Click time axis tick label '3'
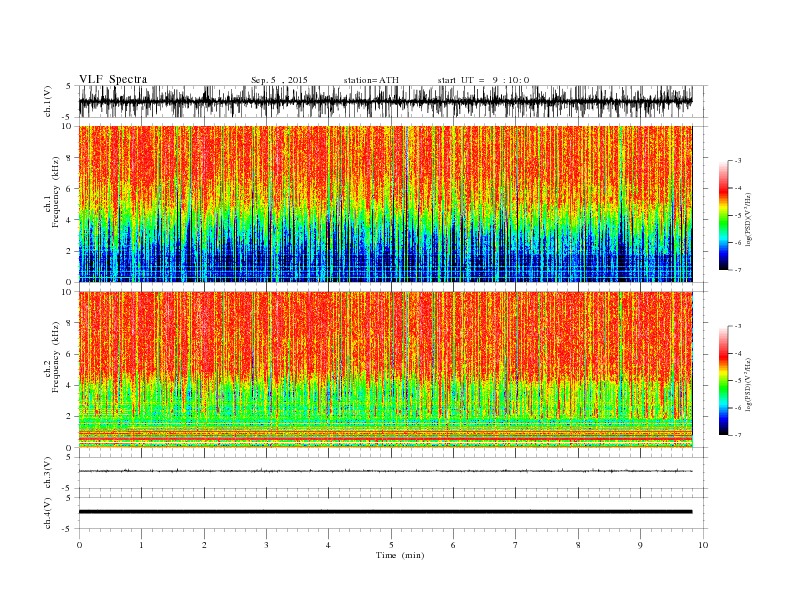Viewport: 792px width, 612px height. [266, 545]
